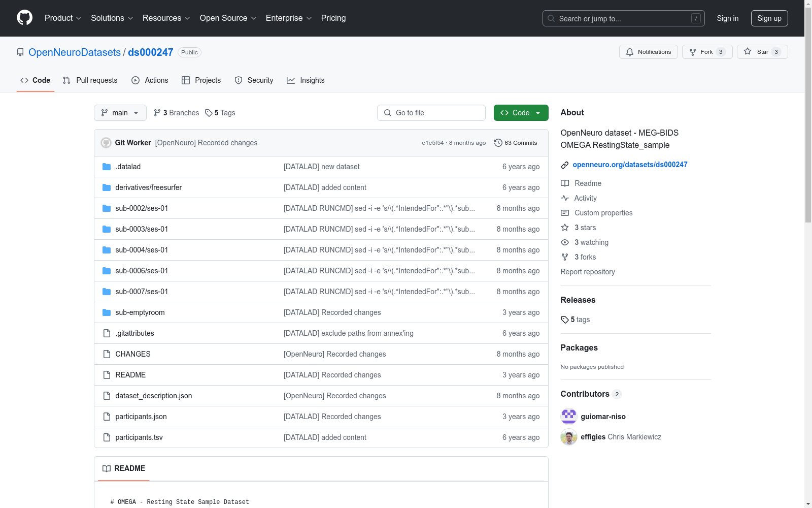Click the derivatives/freesurfer folder icon
This screenshot has width=812, height=508.
coord(107,187)
